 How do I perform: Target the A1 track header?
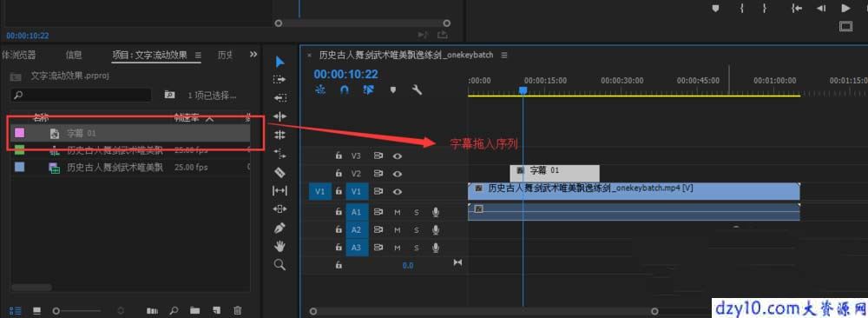356,212
